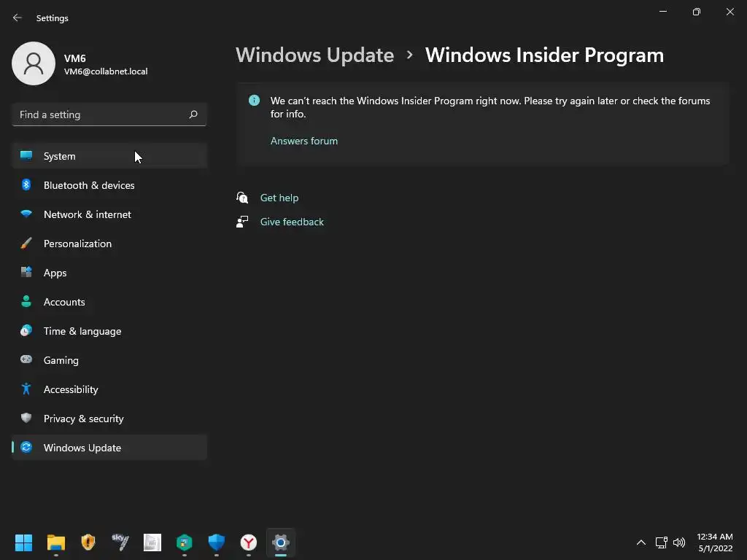
Task: Click the Get help link
Action: [279, 198]
